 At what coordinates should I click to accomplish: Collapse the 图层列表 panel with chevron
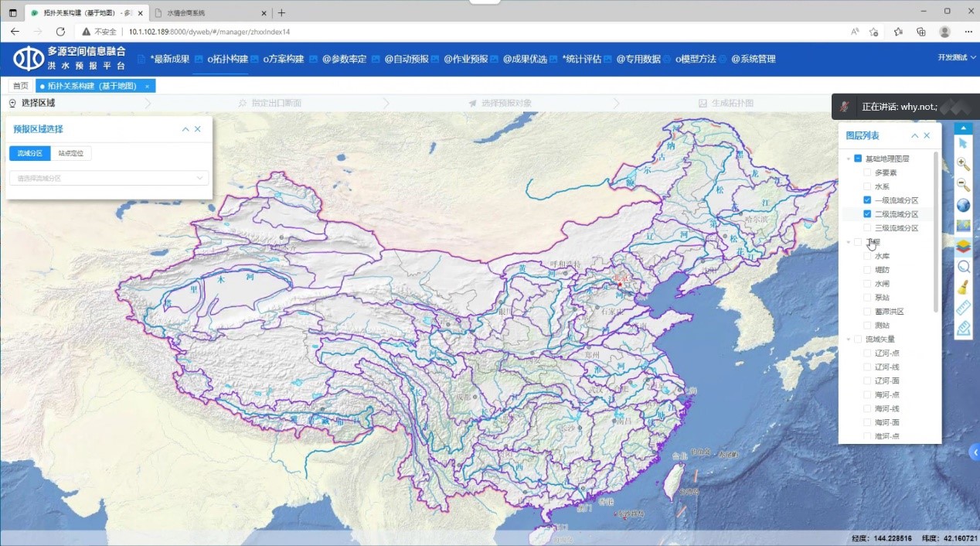[914, 135]
